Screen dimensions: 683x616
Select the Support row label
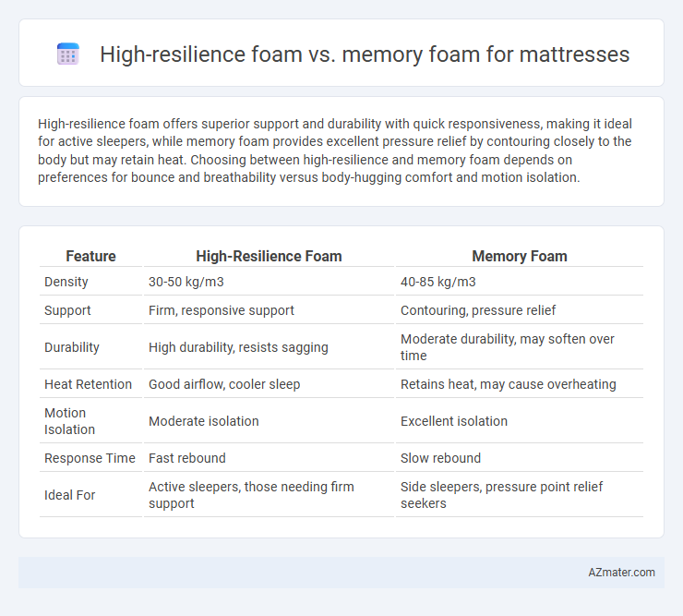click(67, 310)
